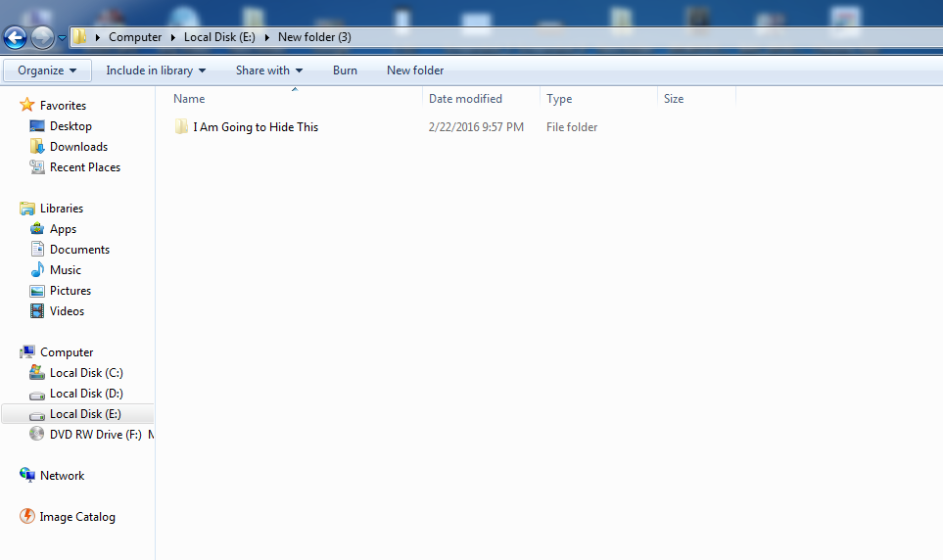Click the Image Catalog orange icon
Viewport: 943px width, 560px height.
pos(27,516)
